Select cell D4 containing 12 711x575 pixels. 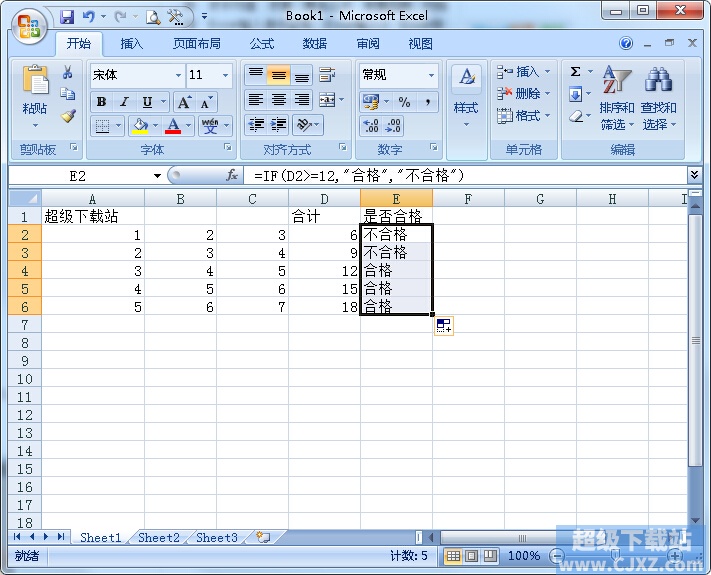[324, 271]
